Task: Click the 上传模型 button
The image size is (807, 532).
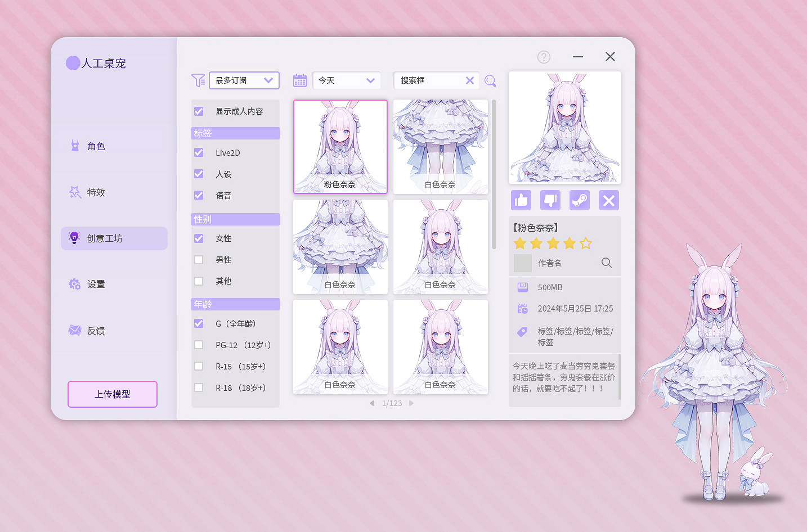Action: pos(112,394)
